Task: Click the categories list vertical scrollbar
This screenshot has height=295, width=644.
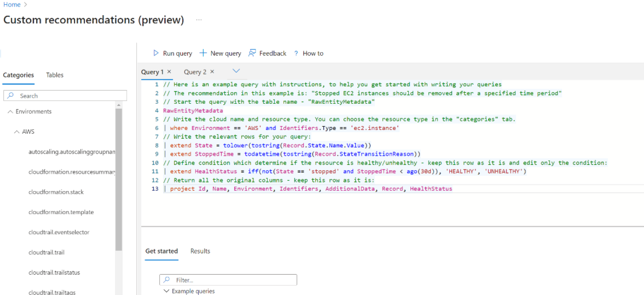Action: (119, 180)
